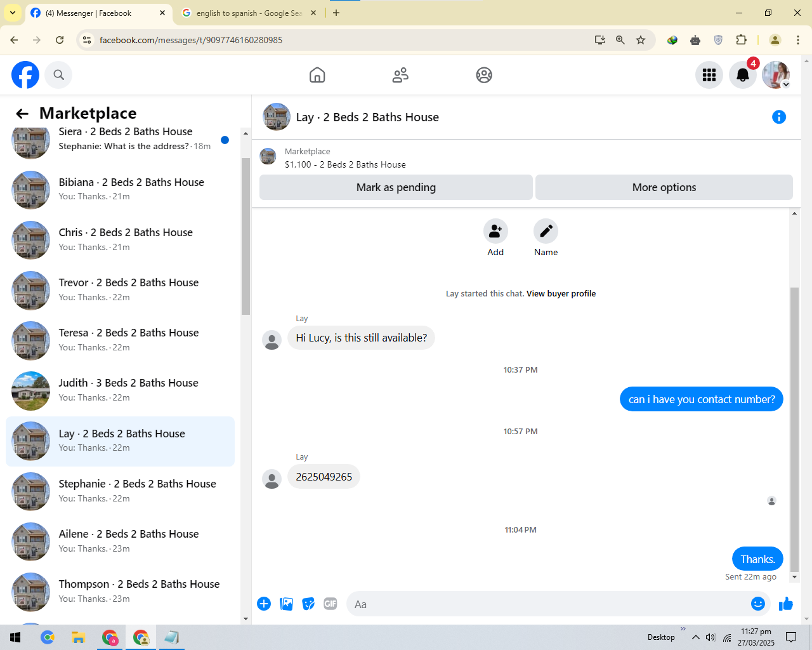Choose a sticker icon in composer
Screen dimensions: 812x650
click(308, 604)
